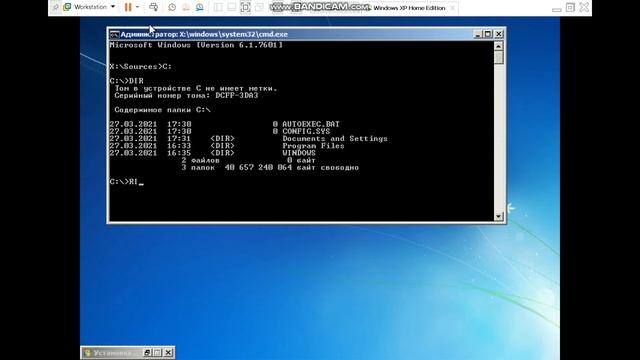Close the Windows XP Home Edition tab

click(x=452, y=8)
